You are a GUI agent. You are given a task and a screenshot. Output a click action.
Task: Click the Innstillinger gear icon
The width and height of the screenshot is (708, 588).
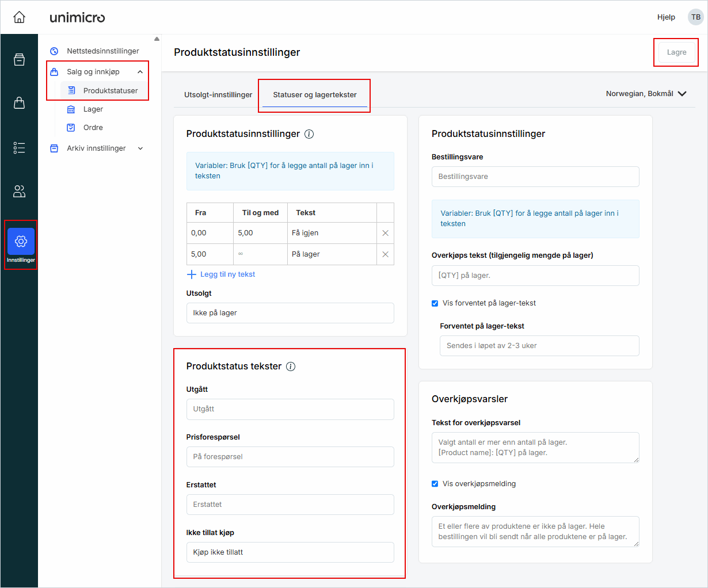coord(21,242)
